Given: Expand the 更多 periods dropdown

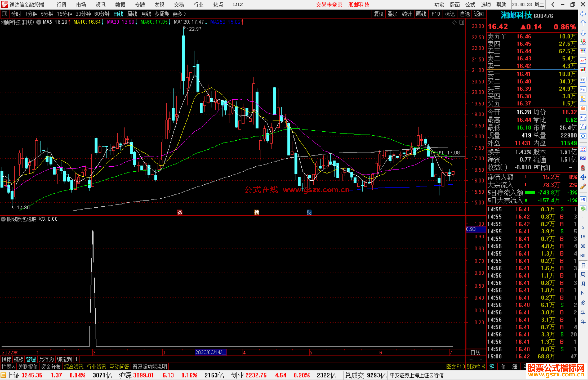Looking at the screenshot, I should pyautogui.click(x=179, y=14).
